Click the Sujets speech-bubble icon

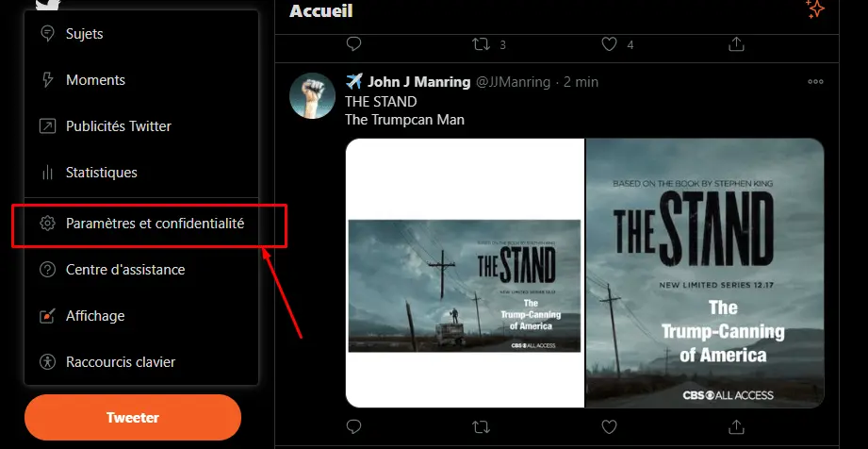pos(48,34)
